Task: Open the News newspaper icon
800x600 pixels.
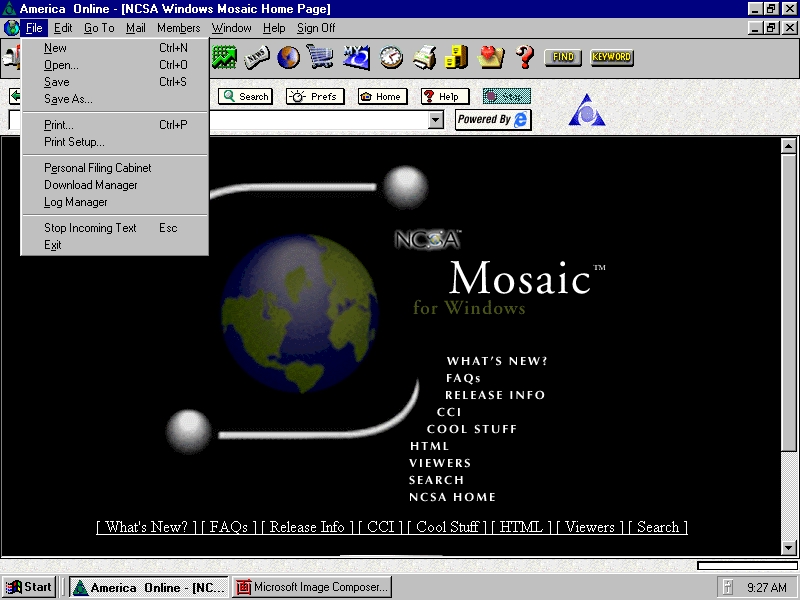Action: [x=257, y=57]
